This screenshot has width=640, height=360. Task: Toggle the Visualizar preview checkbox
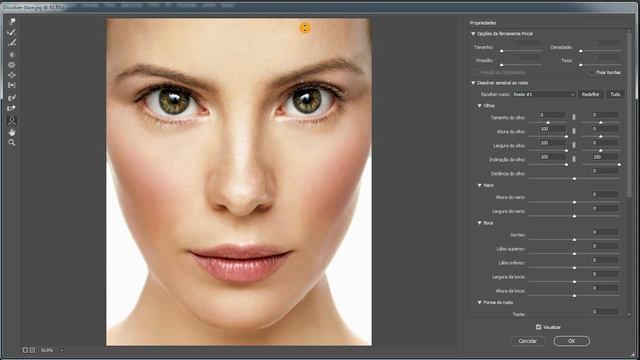538,327
